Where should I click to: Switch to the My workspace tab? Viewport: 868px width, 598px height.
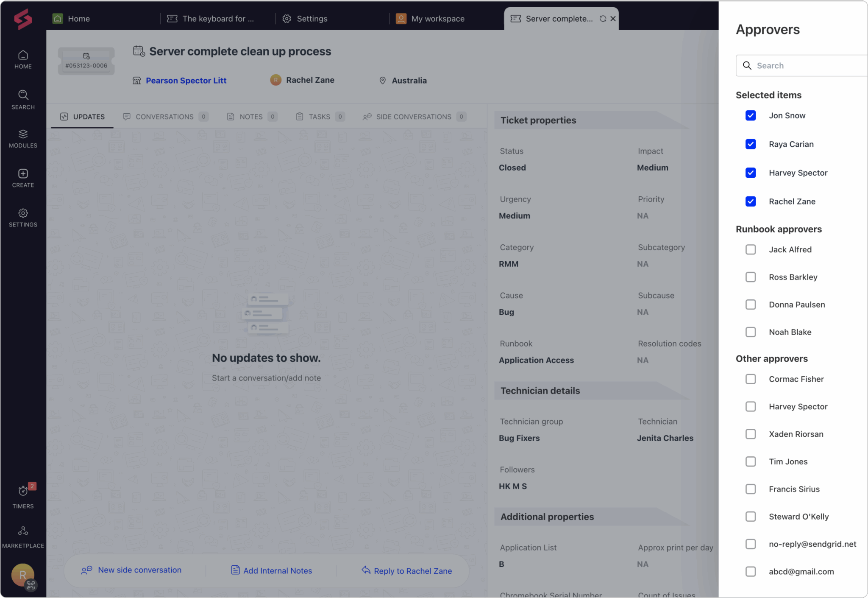[437, 19]
